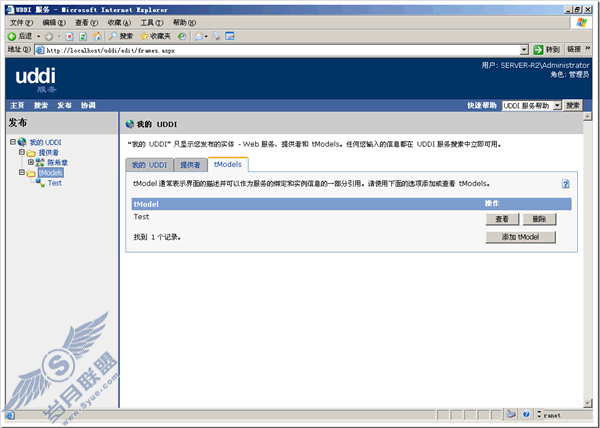The height and width of the screenshot is (428, 600).
Task: Expand the 链接 links toolbar chevron
Action: pyautogui.click(x=587, y=49)
